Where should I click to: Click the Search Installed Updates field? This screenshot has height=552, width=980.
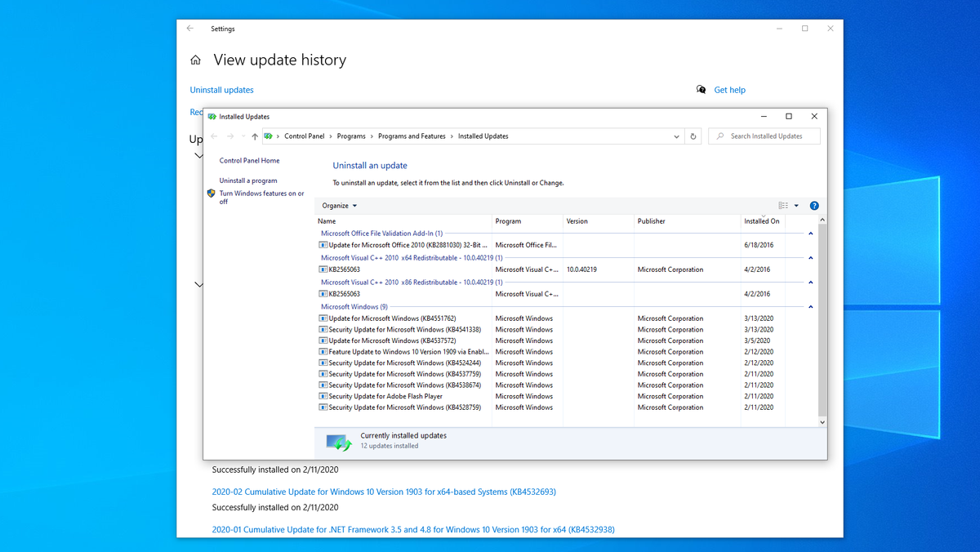[764, 136]
